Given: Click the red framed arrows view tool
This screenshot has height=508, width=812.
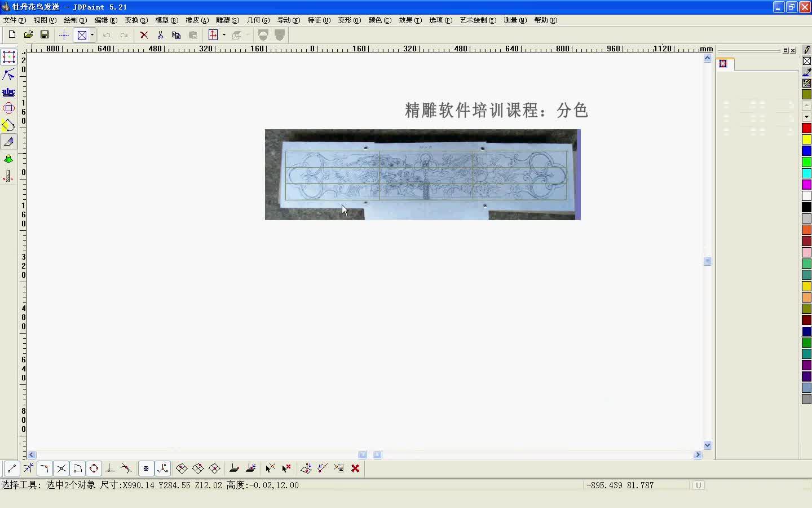Looking at the screenshot, I should (x=213, y=35).
